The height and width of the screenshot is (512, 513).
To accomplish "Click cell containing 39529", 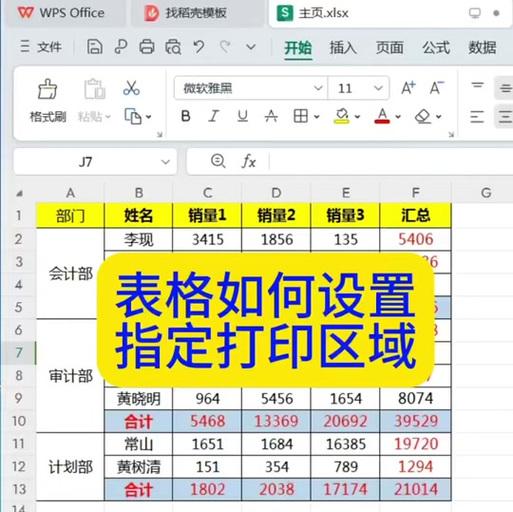I will coord(415,421).
